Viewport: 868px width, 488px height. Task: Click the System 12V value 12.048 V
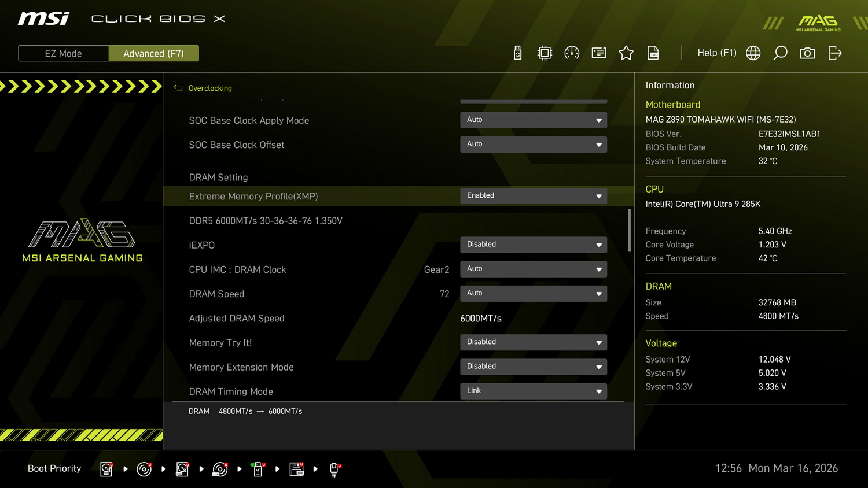[775, 360]
